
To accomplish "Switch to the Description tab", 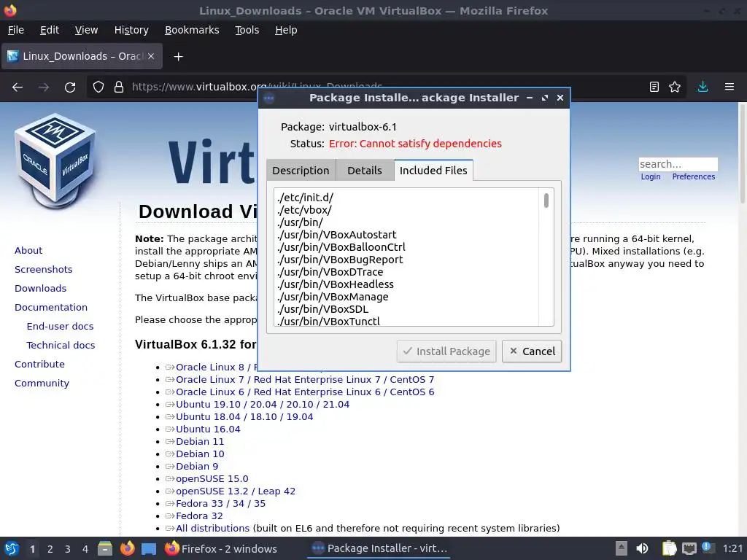I will click(x=301, y=171).
